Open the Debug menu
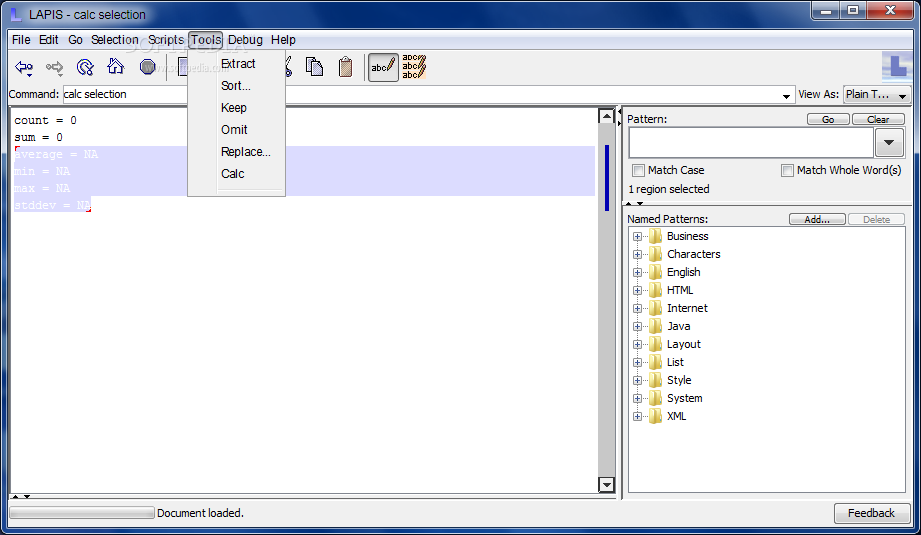 click(245, 40)
